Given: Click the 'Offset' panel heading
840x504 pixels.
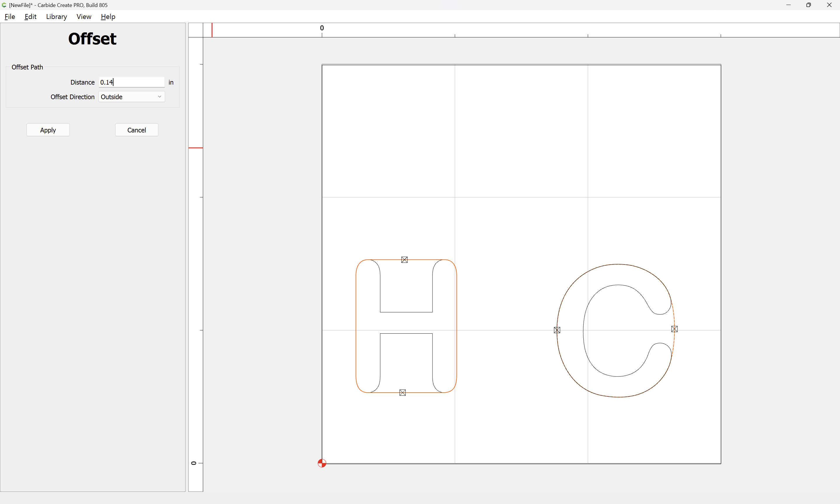Looking at the screenshot, I should [x=92, y=39].
